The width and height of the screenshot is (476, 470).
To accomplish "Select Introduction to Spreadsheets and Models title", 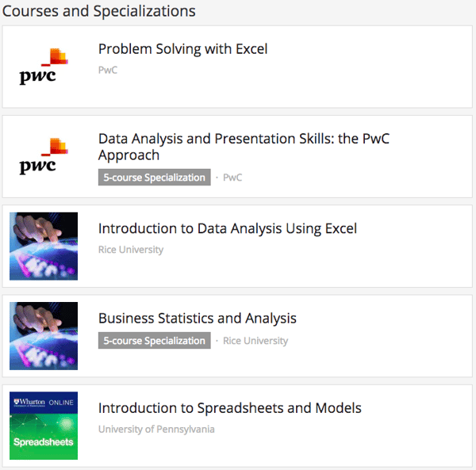I will click(229, 409).
